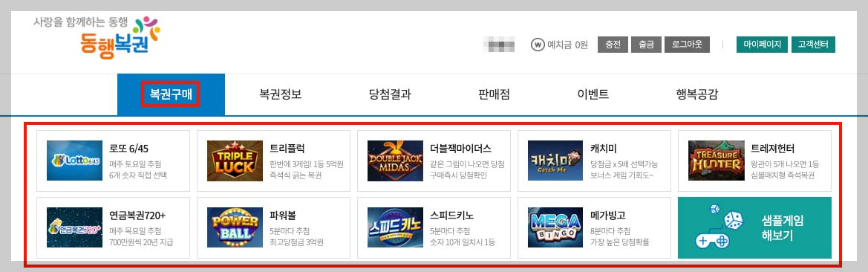Open the Double Jack Midas thumbnail
This screenshot has width=868, height=272.
tap(395, 161)
